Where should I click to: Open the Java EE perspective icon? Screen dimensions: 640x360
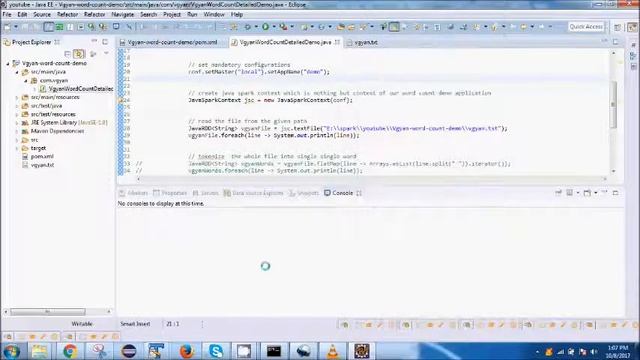tap(632, 27)
